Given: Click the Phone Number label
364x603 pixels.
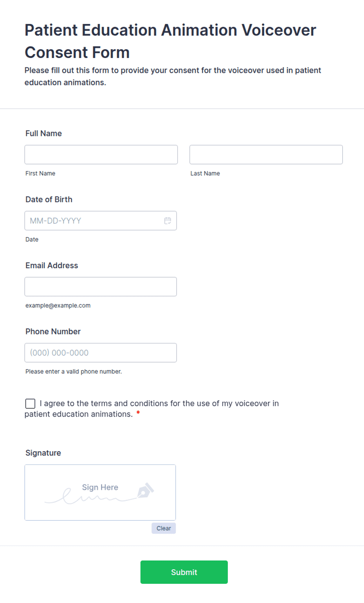Looking at the screenshot, I should (x=53, y=332).
